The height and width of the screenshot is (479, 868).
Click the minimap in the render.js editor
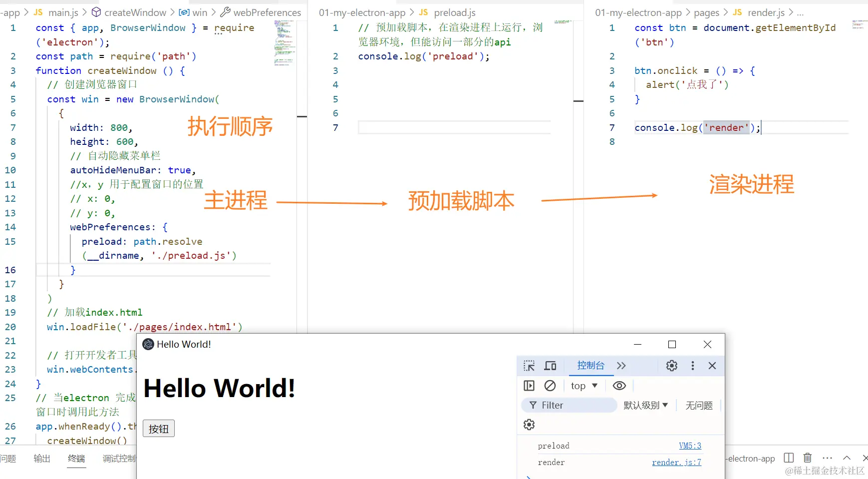[860, 24]
